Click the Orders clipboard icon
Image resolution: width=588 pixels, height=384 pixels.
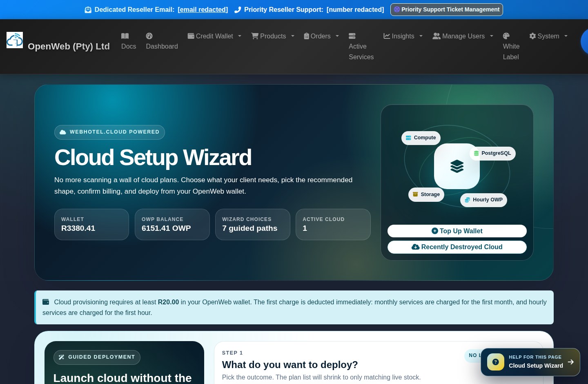pos(306,36)
